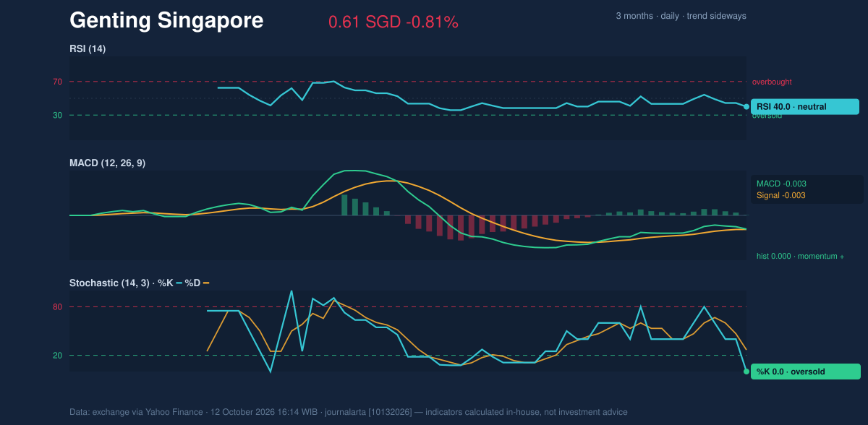Select the MACD (12, 26, 9) heading
This screenshot has width=868, height=425.
[107, 163]
